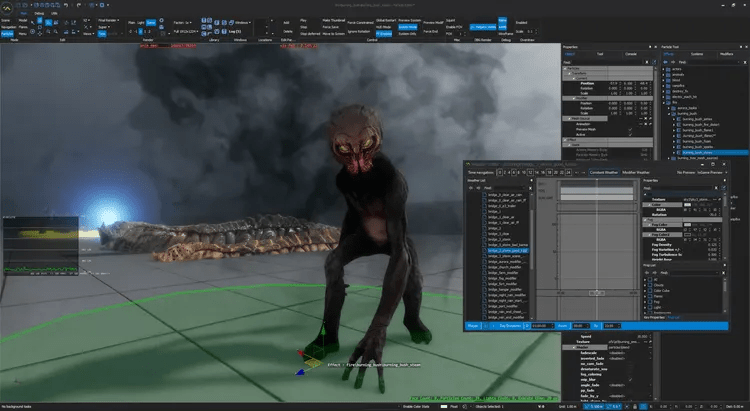The width and height of the screenshot is (750, 411).
Task: Clear the Weather List Find field
Action: (x=530, y=188)
